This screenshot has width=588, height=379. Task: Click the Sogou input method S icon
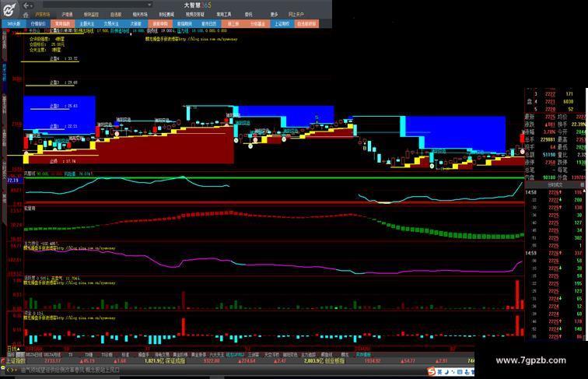click(432, 371)
